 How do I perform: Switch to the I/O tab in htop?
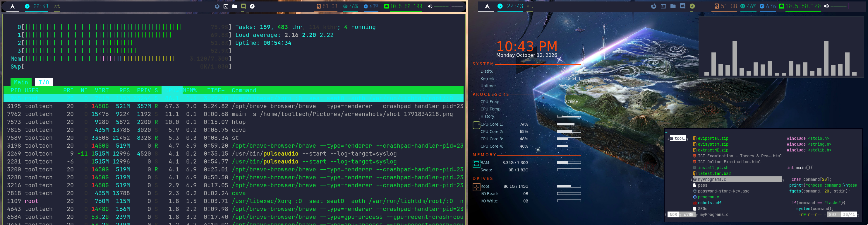pos(44,82)
